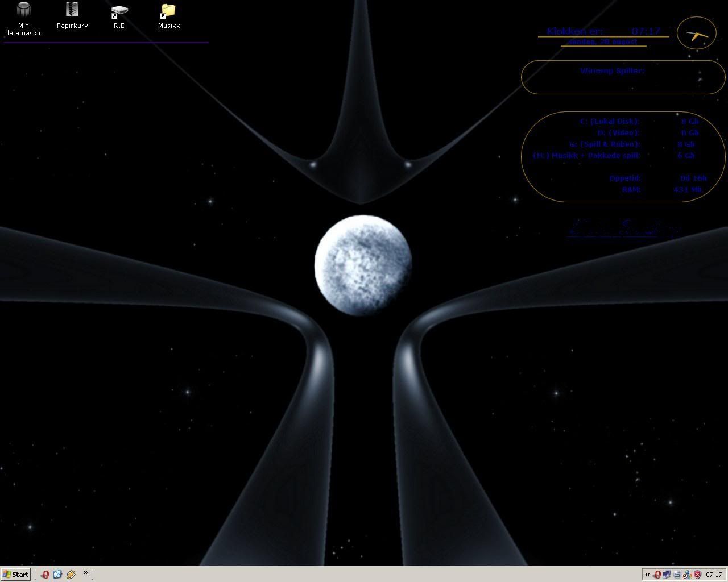Expand the Quick Launch overflow chevron
The width and height of the screenshot is (728, 582).
pos(86,573)
